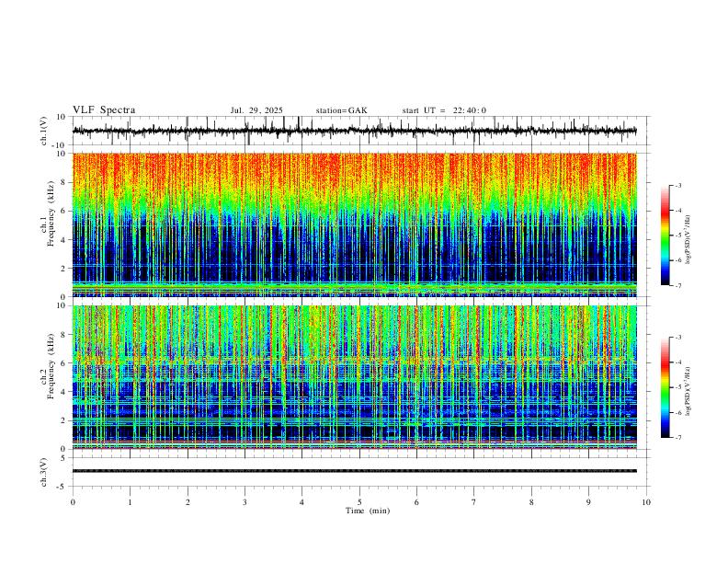Click the "8" kHz tick on ch.1 frequency axis
Image resolution: width=728 pixels, height=563 pixels.
coord(63,182)
